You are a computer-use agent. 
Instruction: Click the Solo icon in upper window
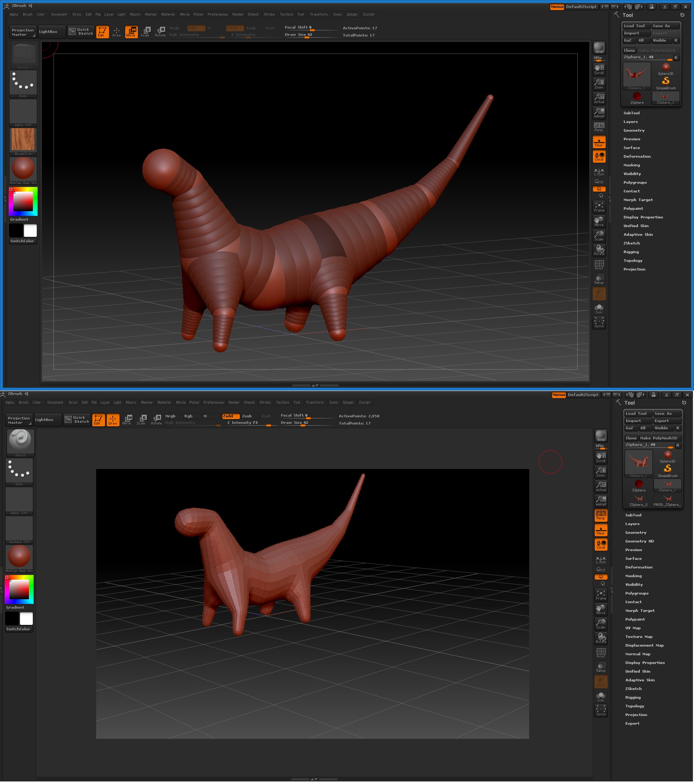point(599,309)
